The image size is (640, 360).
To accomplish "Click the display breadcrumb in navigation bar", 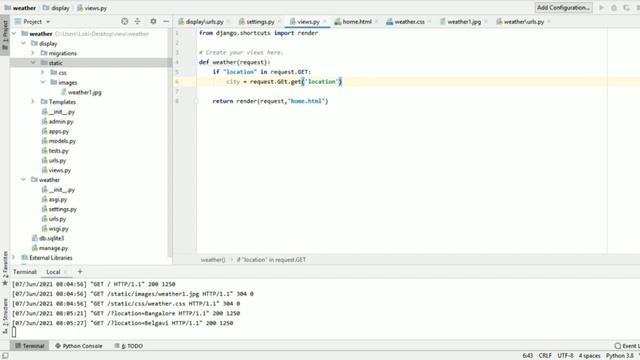I will point(56,8).
